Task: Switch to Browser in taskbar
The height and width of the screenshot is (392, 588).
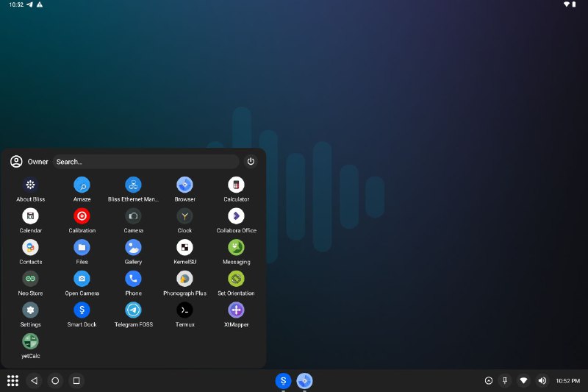Action: click(304, 381)
